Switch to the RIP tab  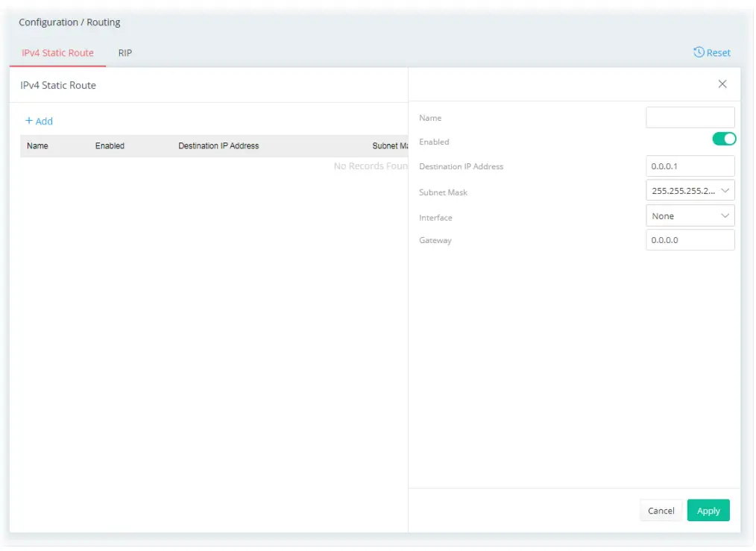point(125,53)
